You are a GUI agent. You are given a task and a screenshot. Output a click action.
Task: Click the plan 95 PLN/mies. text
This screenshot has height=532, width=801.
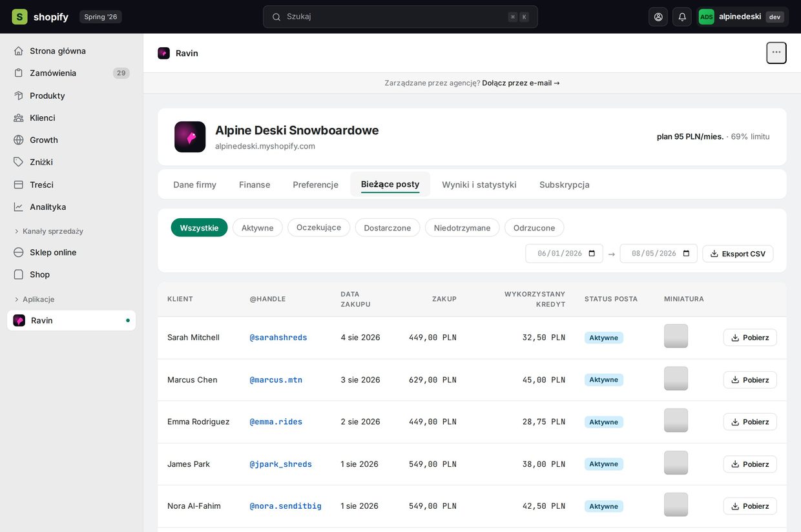[x=690, y=137]
